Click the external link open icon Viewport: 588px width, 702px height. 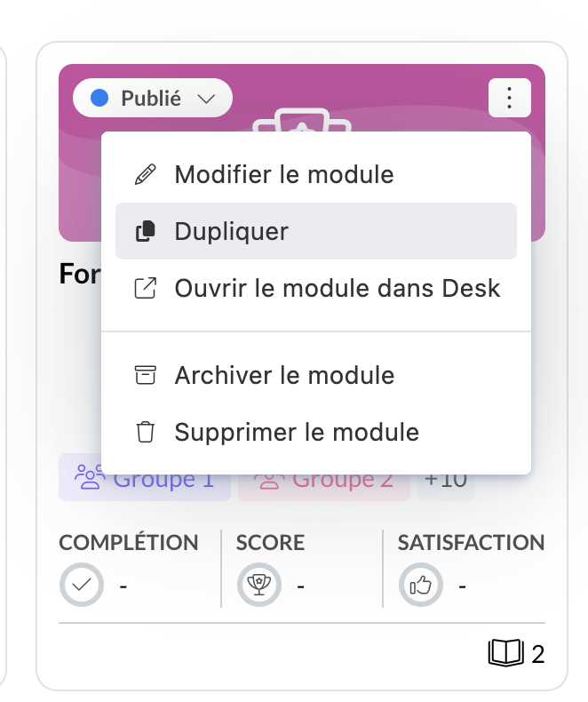(x=144, y=289)
